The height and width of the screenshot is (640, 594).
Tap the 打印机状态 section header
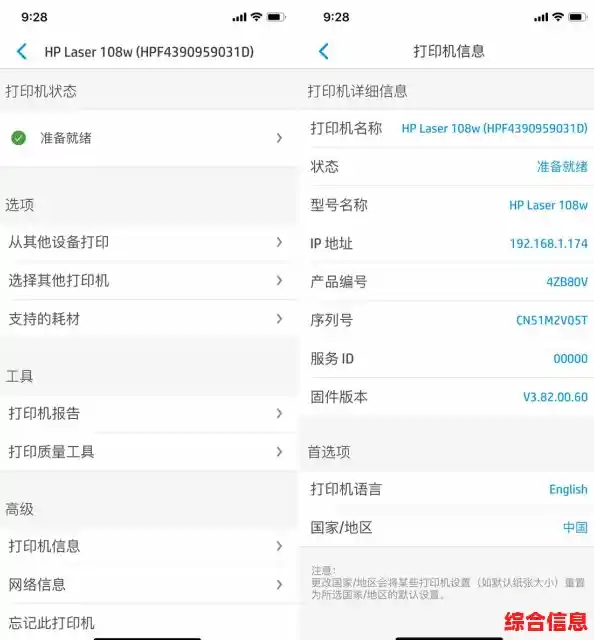41,91
